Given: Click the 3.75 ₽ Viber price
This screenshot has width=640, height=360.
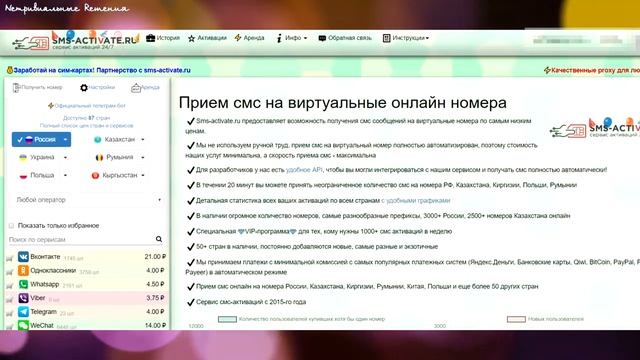Looking at the screenshot, I should [x=156, y=298].
